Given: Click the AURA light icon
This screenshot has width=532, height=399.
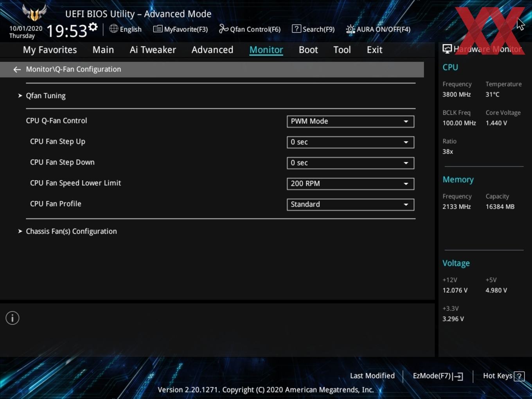Looking at the screenshot, I should [x=350, y=29].
